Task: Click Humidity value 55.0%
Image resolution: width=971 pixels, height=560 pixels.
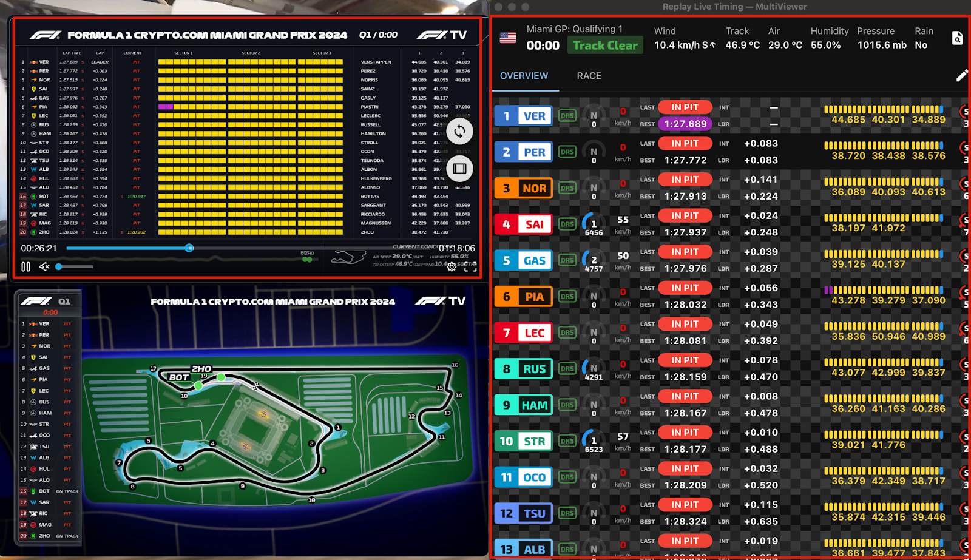Action: click(826, 46)
